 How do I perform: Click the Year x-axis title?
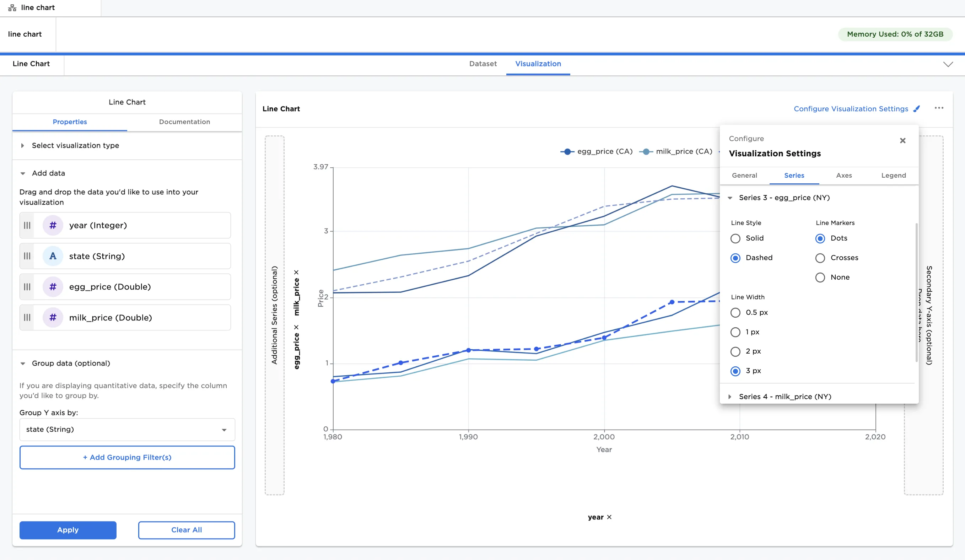[x=604, y=450]
